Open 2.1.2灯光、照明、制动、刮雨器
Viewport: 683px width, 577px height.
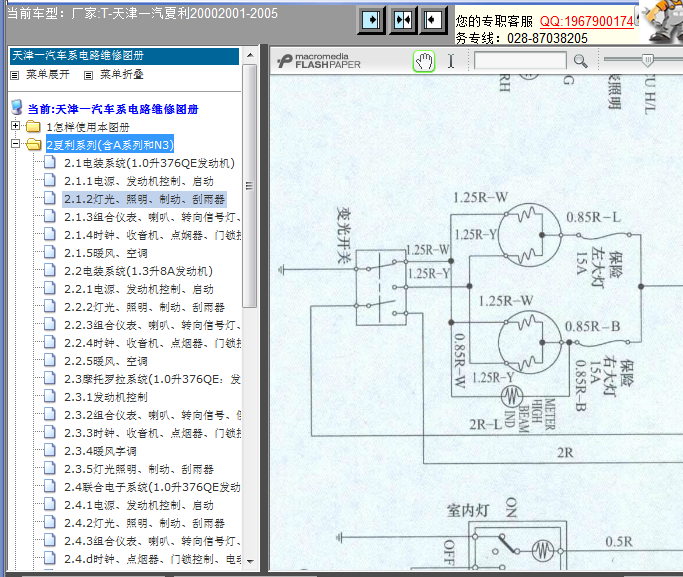[144, 199]
